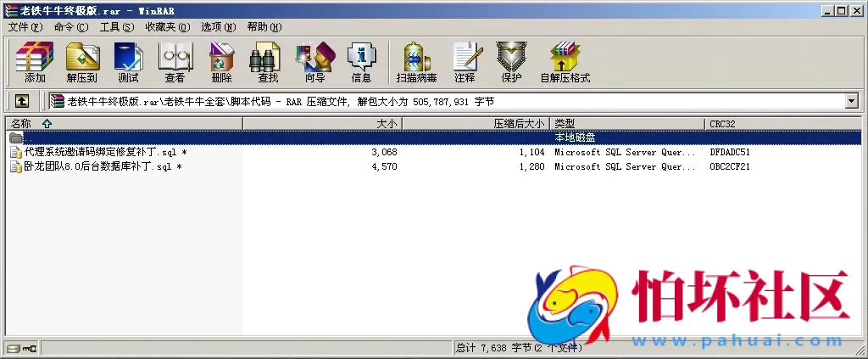Minimize the WinRAR window
This screenshot has height=359, width=868.
(x=828, y=10)
